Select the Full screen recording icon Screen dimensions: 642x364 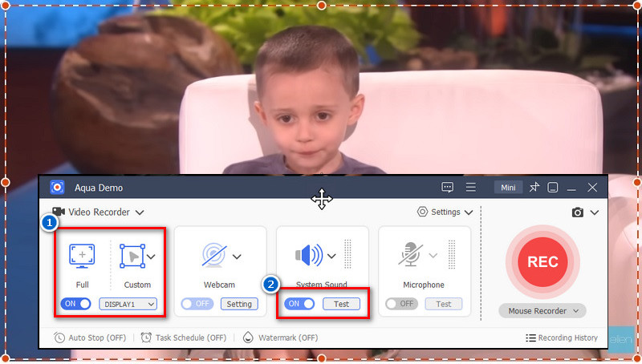(x=83, y=256)
